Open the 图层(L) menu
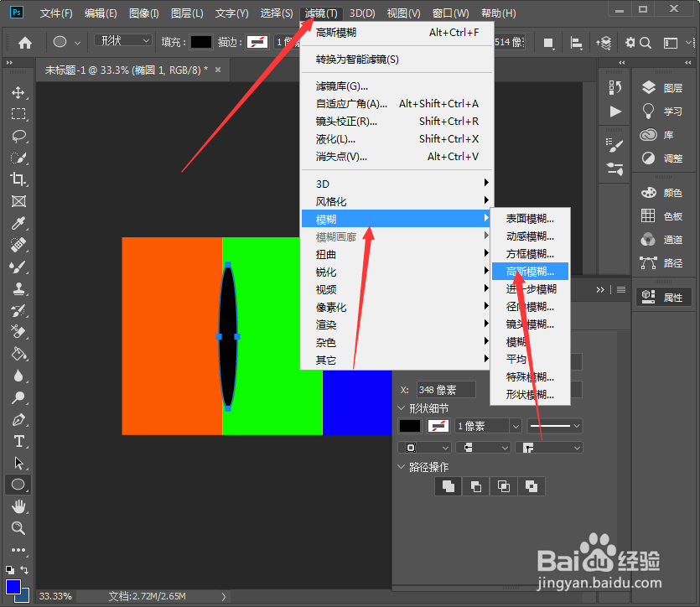Screen dimensions: 700x607 pyautogui.click(x=187, y=13)
